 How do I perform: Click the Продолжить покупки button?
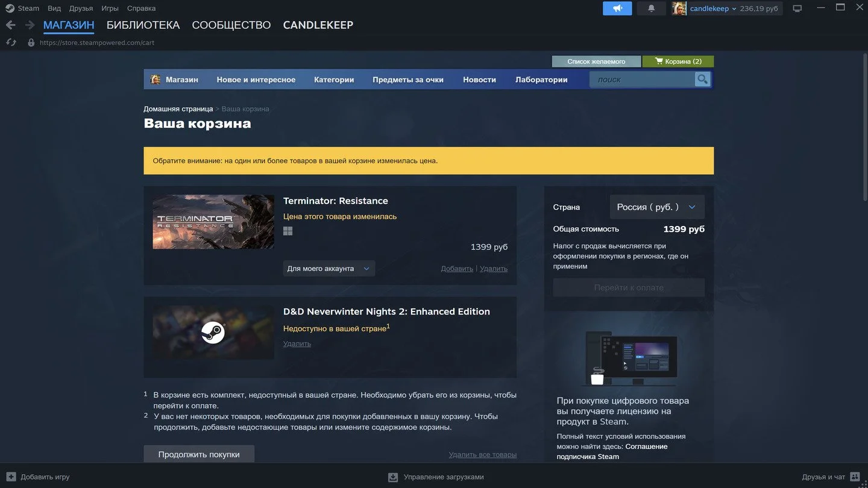[x=199, y=454]
